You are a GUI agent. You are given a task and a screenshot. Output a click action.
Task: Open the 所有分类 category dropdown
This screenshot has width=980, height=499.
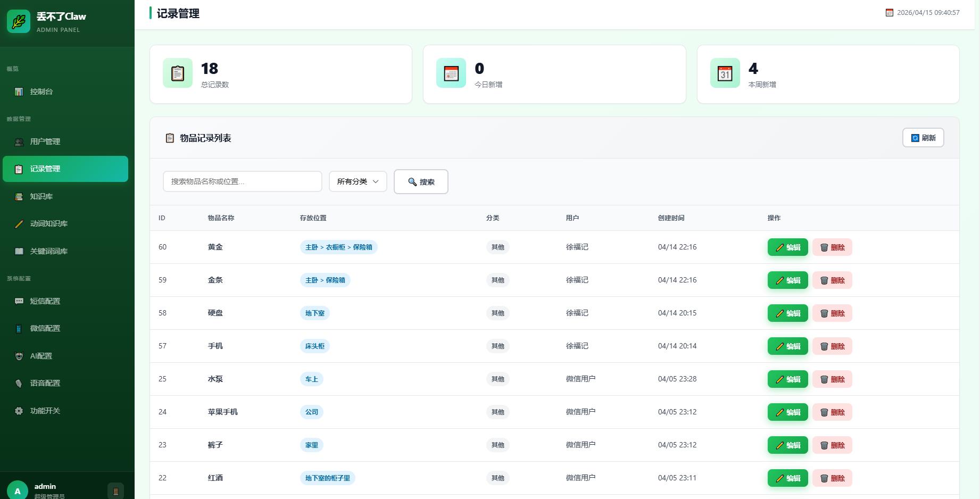click(358, 181)
